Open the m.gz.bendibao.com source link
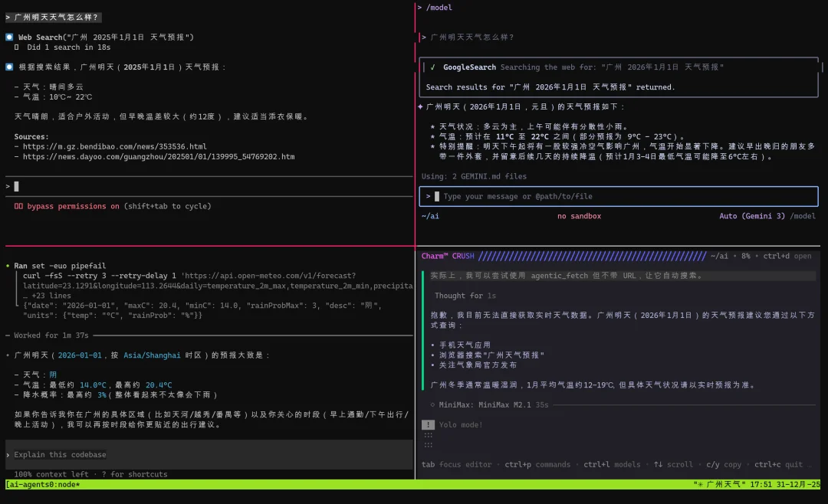Screen dimensions: 828x504 click(x=113, y=146)
